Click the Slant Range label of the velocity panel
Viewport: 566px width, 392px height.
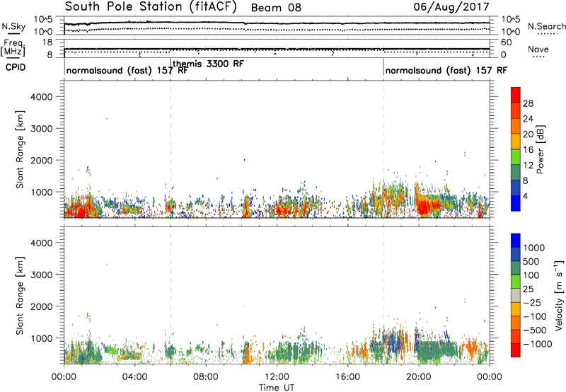point(20,296)
